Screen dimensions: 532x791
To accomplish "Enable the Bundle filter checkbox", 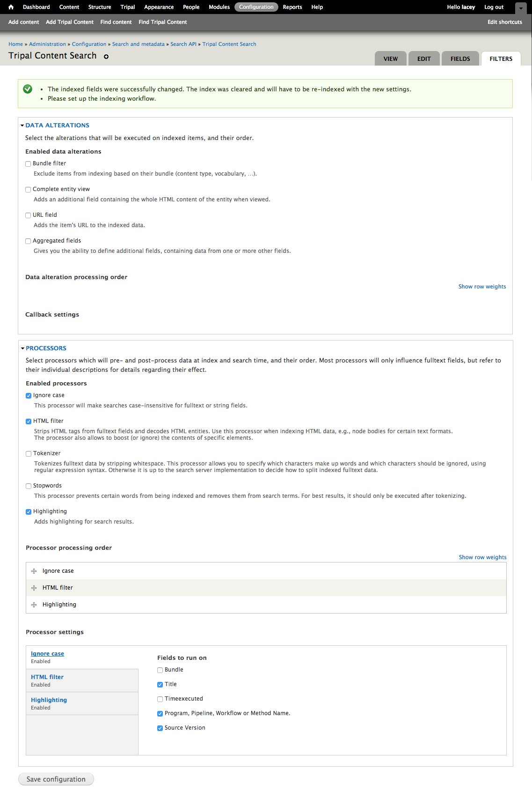I will [x=28, y=164].
